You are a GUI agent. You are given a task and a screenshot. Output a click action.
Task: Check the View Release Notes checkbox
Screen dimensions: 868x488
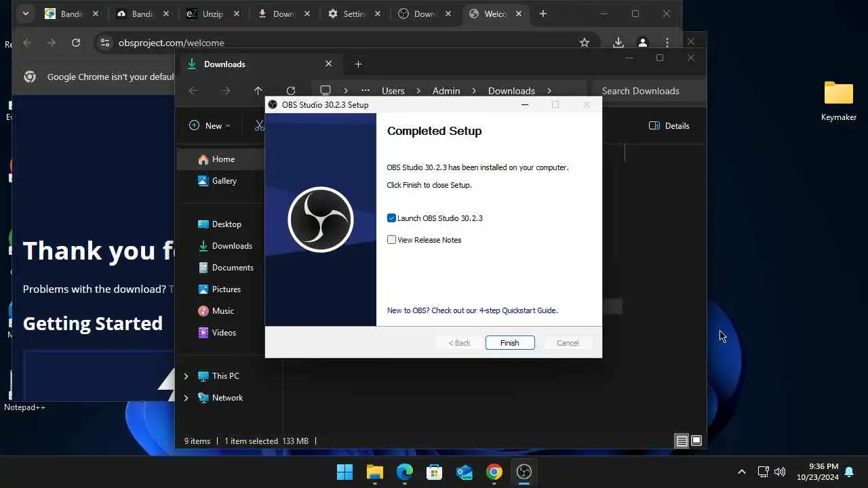coord(391,240)
